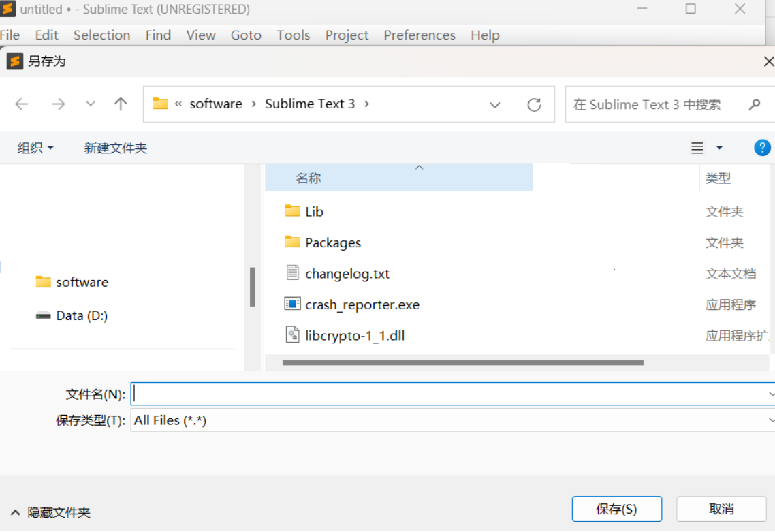Click the 保存(S) save button
Viewport: 775px width, 532px height.
(616, 509)
